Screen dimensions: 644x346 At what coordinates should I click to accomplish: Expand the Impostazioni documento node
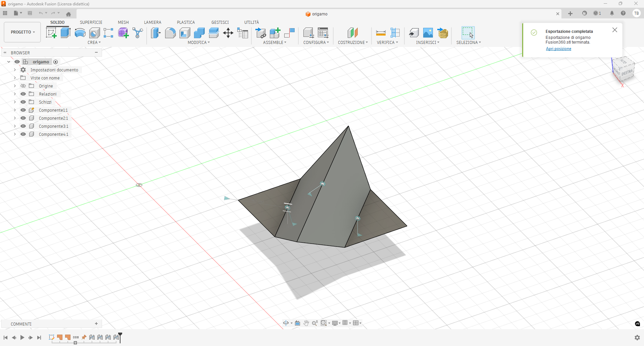tap(14, 70)
